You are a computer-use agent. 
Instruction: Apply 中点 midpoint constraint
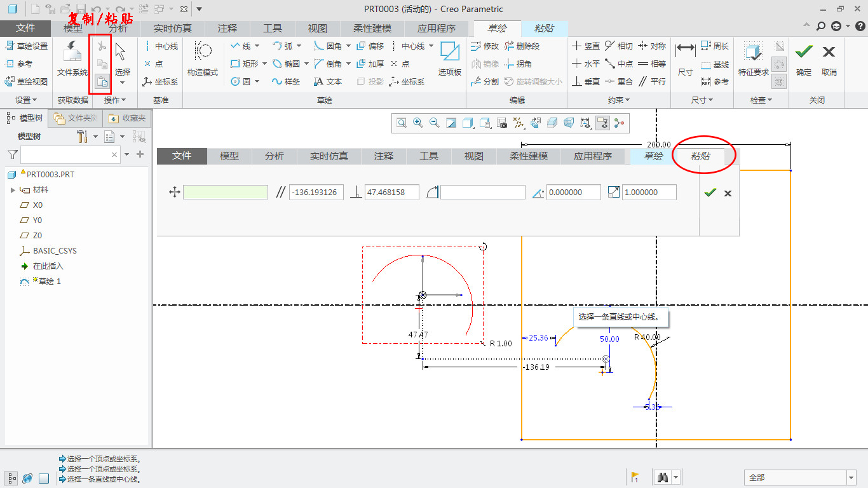619,64
